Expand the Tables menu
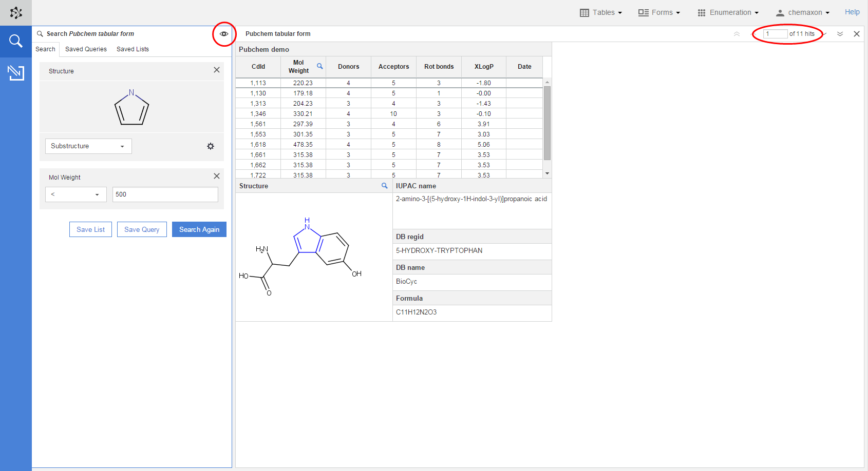 [x=600, y=12]
